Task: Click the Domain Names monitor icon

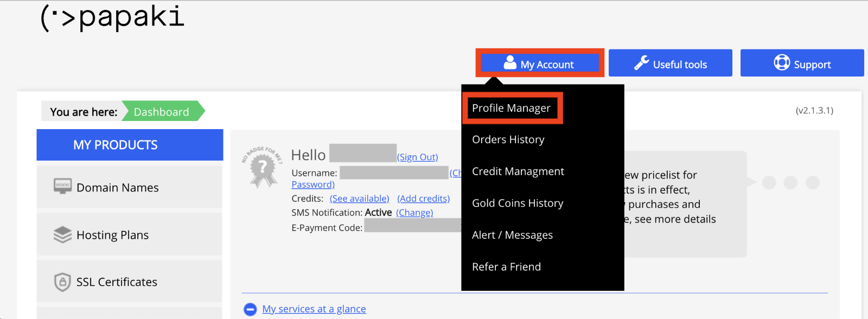Action: tap(62, 186)
